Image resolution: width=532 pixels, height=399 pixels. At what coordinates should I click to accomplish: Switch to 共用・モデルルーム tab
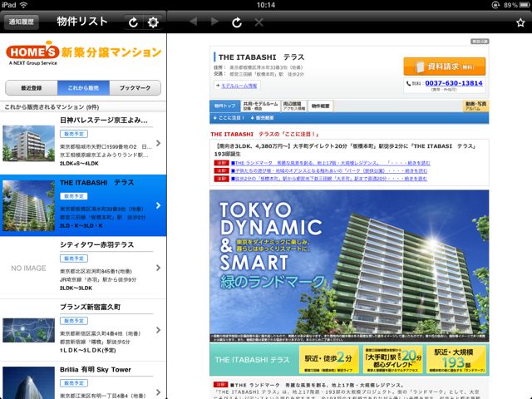click(260, 106)
